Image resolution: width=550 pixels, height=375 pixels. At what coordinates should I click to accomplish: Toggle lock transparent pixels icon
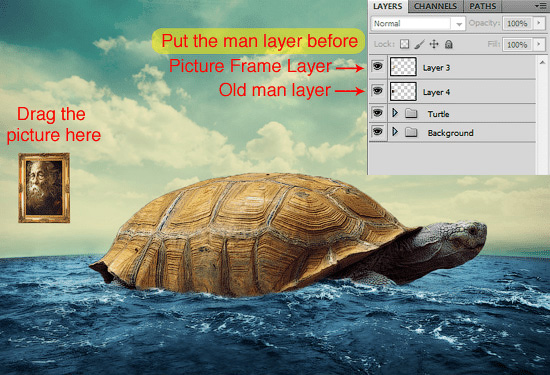405,44
